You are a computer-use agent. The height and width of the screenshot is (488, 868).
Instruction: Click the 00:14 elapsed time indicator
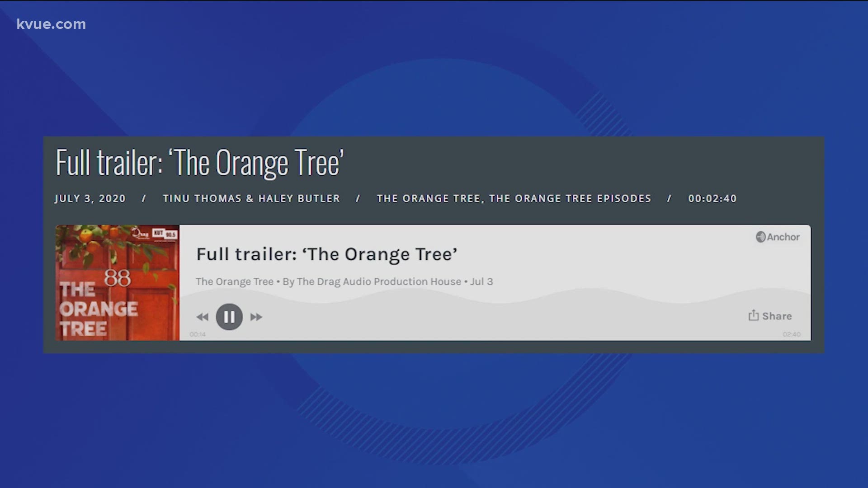click(x=198, y=334)
